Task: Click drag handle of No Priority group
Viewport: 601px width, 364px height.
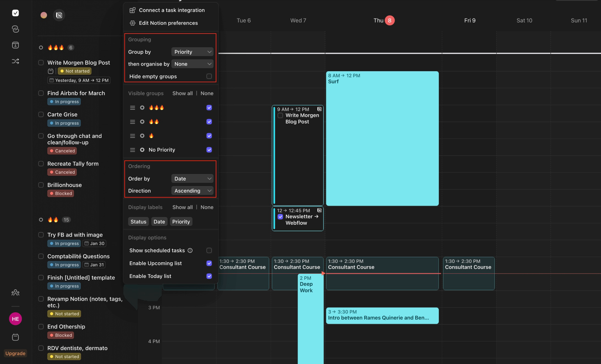Action: coord(132,150)
